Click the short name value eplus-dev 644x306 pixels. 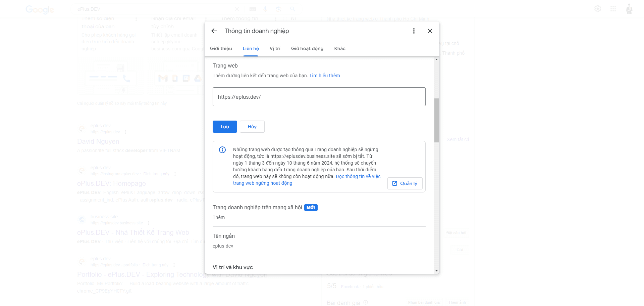click(x=223, y=246)
